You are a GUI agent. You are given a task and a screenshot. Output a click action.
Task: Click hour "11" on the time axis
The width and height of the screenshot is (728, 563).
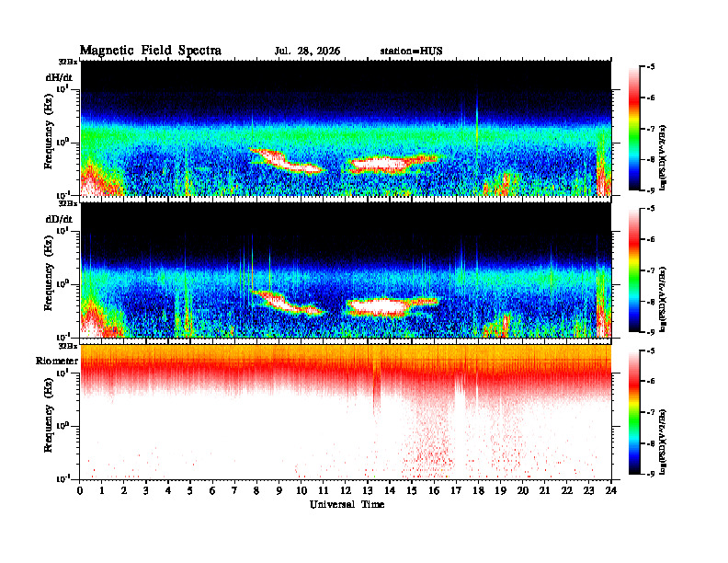tap(324, 491)
